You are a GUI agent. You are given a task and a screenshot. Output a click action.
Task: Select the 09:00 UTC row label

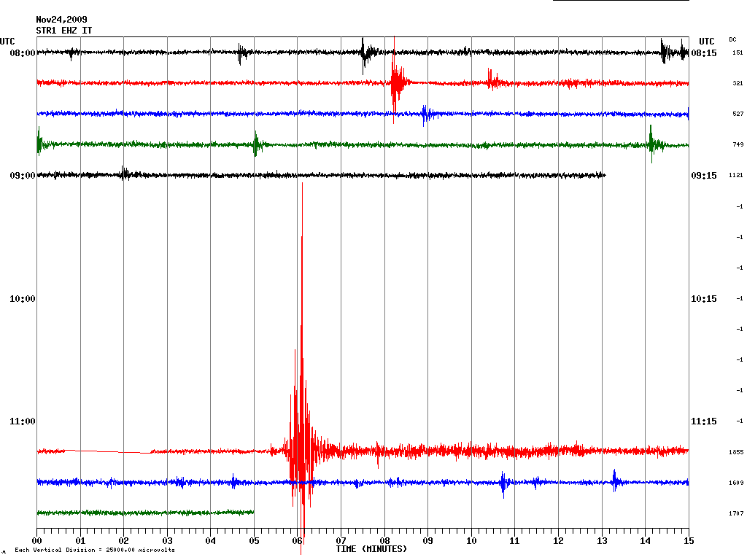point(23,176)
